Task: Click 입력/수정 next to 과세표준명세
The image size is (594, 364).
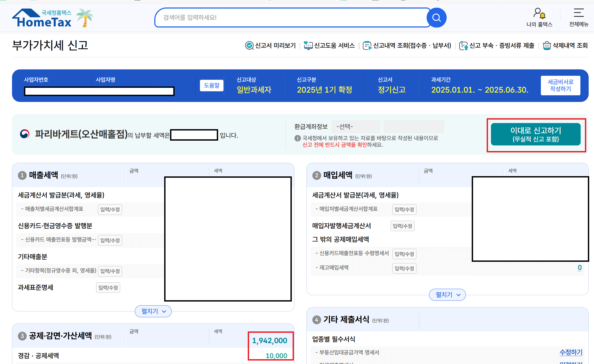Action: pyautogui.click(x=108, y=288)
